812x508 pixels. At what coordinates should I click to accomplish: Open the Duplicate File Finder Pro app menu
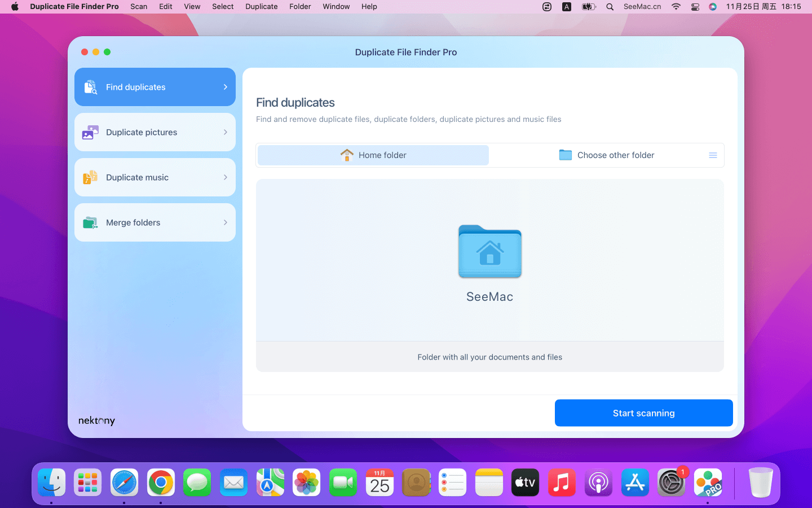point(74,7)
